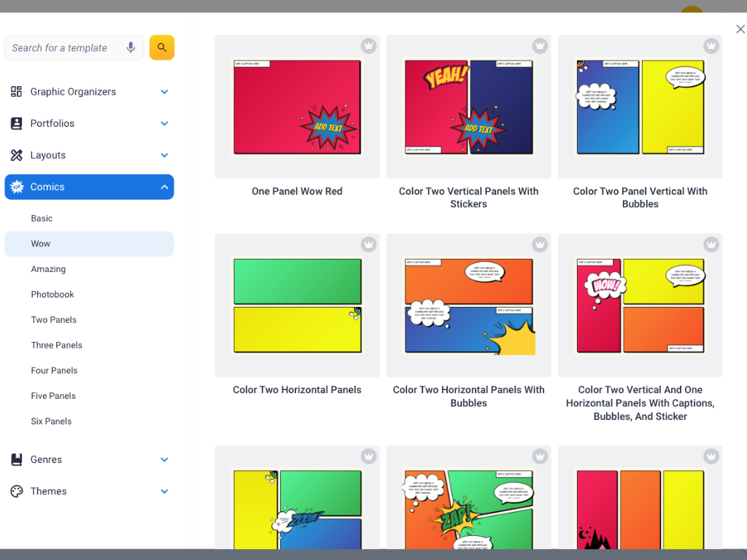Click the Comics label
The image size is (747, 560).
point(47,187)
